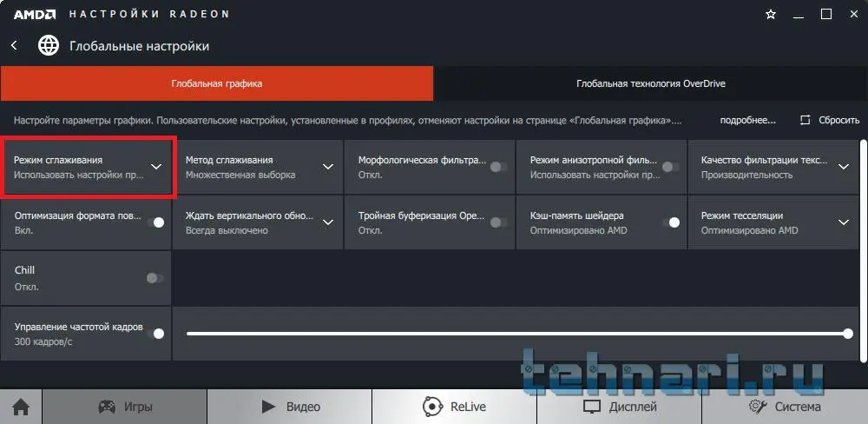
Task: Click the Множественная выборка value
Action: click(x=240, y=176)
